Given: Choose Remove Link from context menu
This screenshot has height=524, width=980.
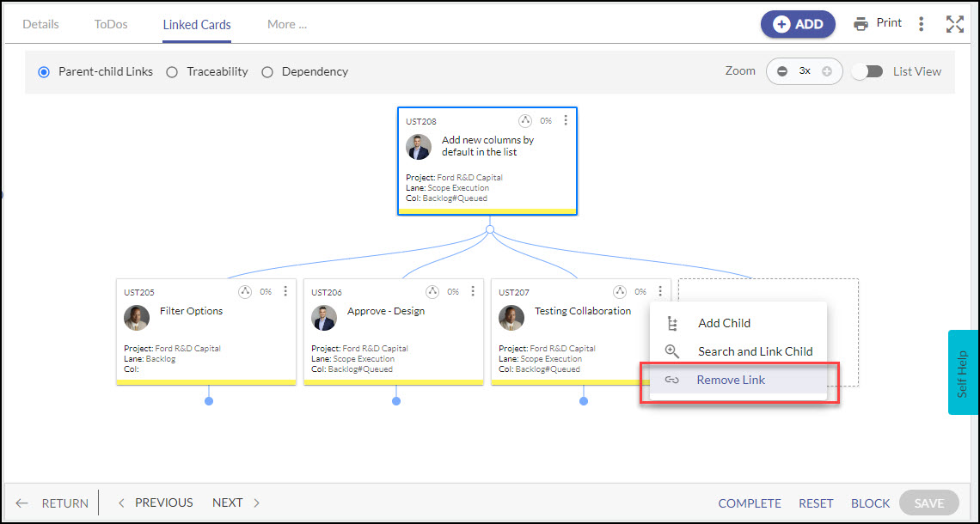Looking at the screenshot, I should point(731,380).
